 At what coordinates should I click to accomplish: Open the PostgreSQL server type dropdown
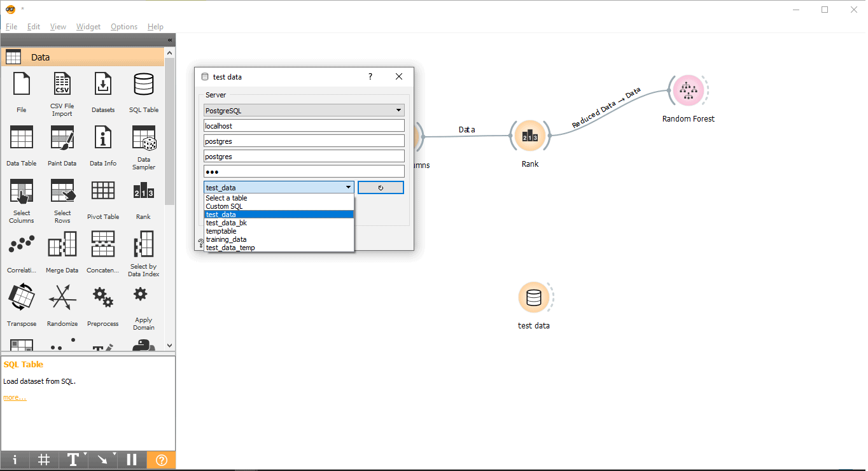coord(304,111)
